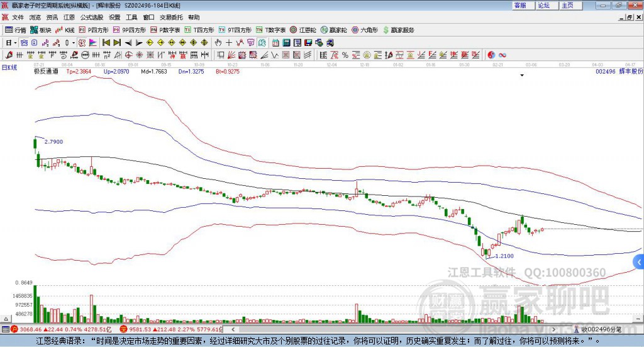This screenshot has height=347, width=644.
Task: Open the P数字表 tool
Action: pyautogui.click(x=165, y=30)
